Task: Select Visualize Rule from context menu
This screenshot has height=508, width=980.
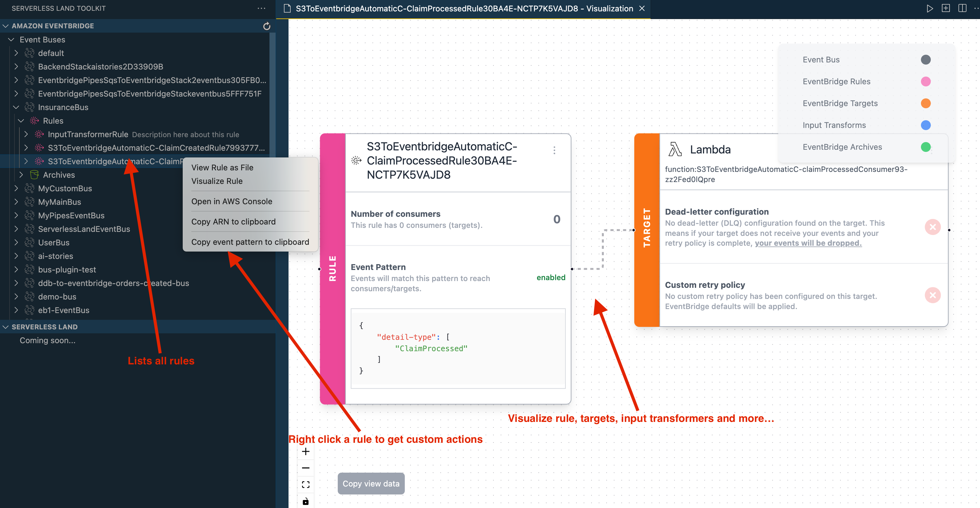Action: 217,181
